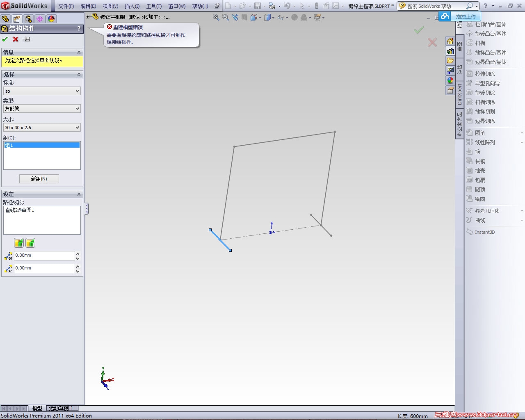The width and height of the screenshot is (525, 420).
Task: Open the 窗口(W) menu
Action: click(x=177, y=6)
